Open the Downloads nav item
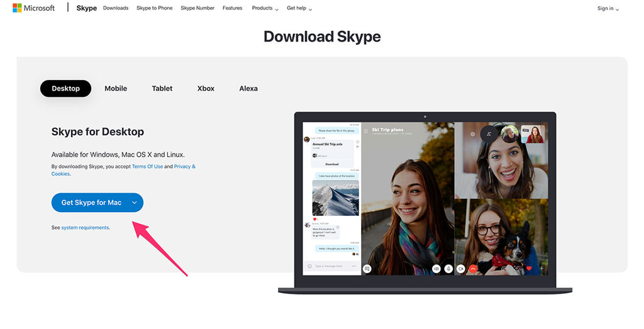This screenshot has height=329, width=644. coord(116,8)
